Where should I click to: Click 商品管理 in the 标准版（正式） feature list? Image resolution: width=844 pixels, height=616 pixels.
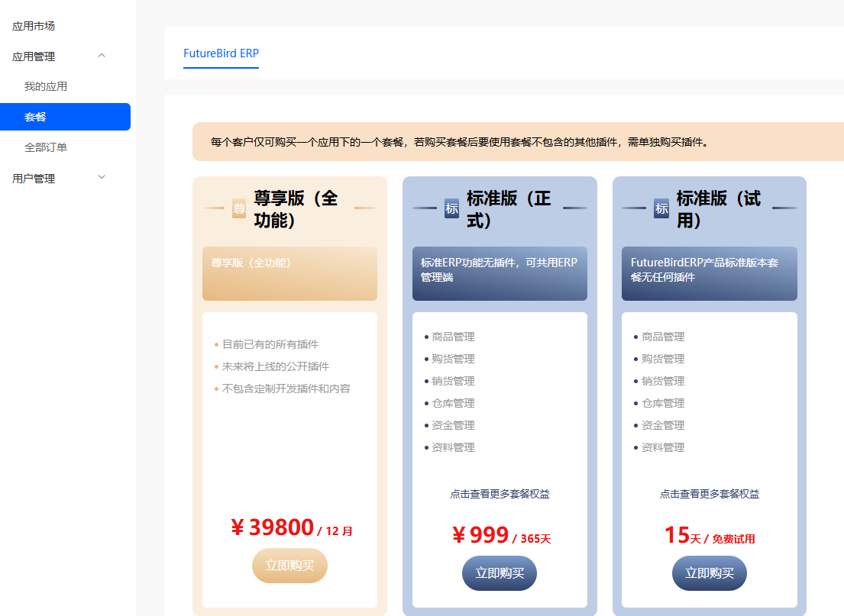(453, 337)
